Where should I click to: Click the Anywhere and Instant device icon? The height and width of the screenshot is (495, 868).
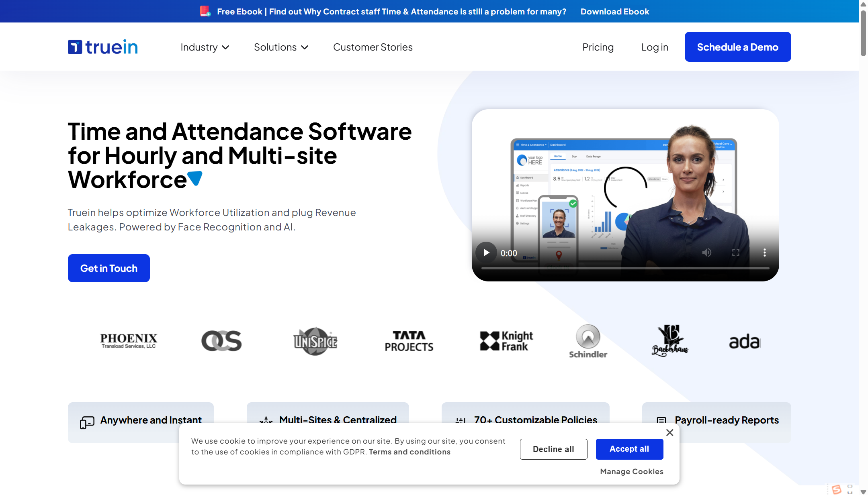click(87, 422)
